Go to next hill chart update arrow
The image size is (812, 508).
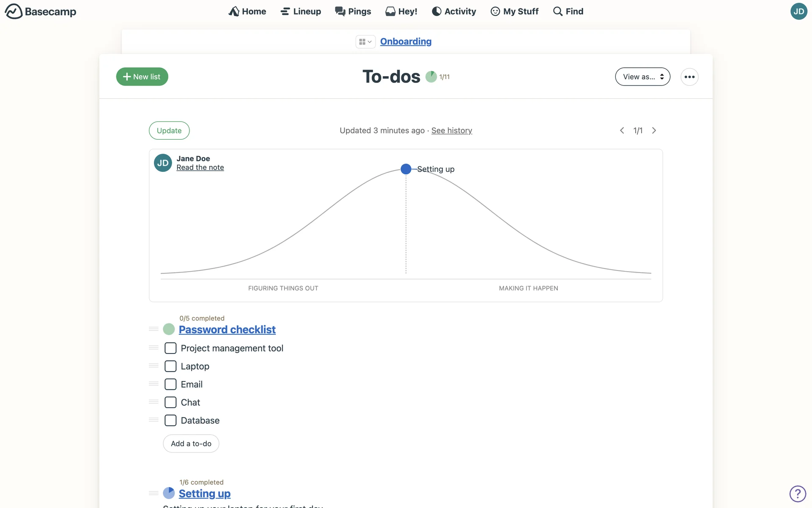coord(654,130)
